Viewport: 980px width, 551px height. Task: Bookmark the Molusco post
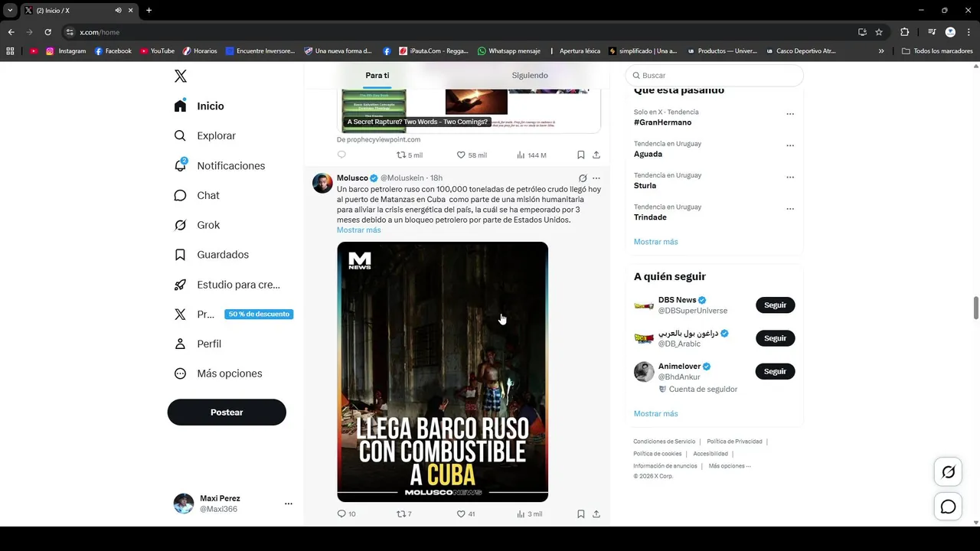pyautogui.click(x=581, y=514)
